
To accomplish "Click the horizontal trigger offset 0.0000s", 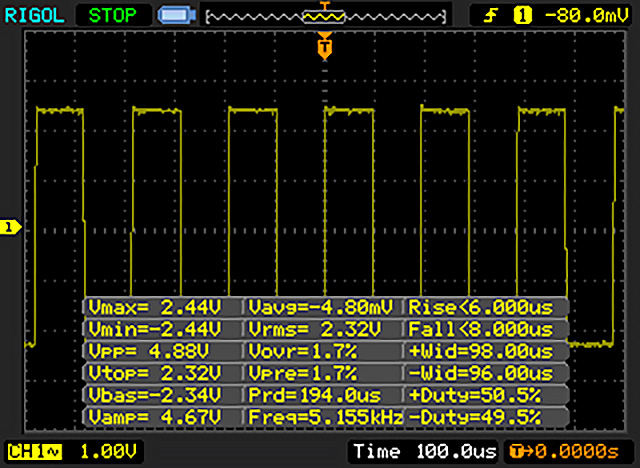I will pyautogui.click(x=568, y=450).
